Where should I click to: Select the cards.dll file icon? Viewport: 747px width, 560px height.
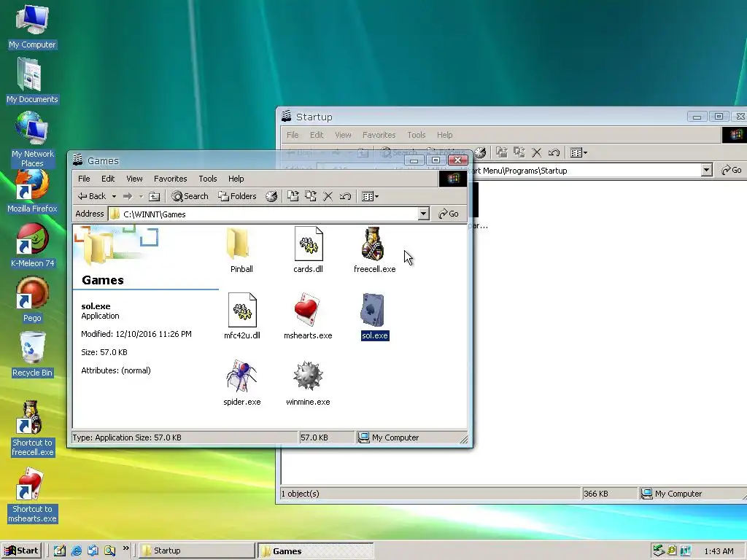309,249
